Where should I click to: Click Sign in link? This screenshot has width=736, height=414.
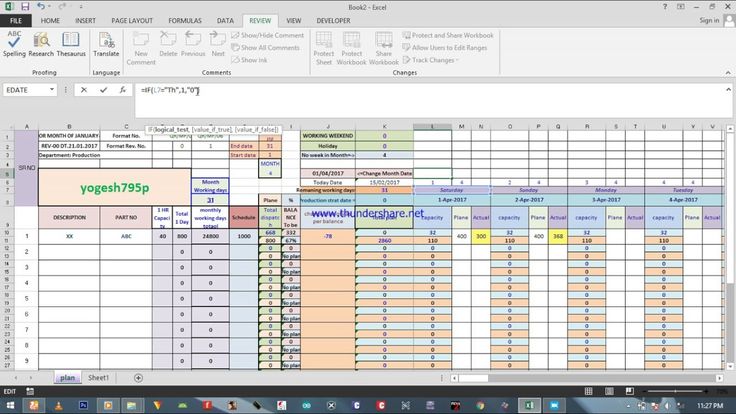pos(709,20)
